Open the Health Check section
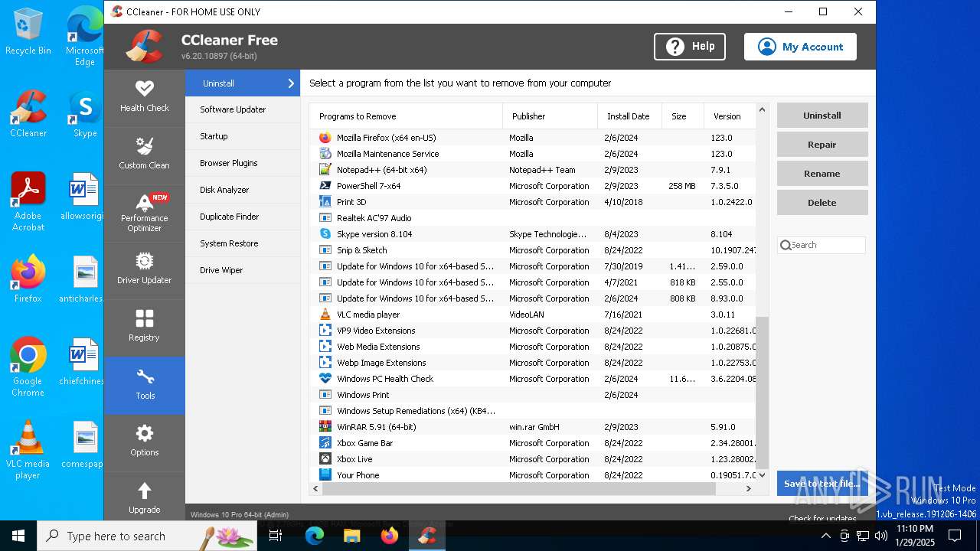Screen dimensions: 980x551 coord(144,97)
